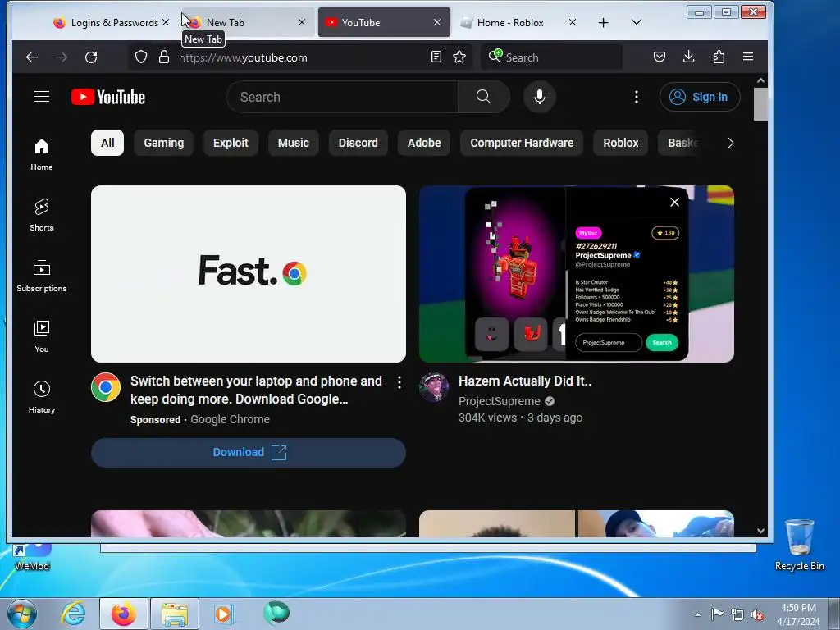The width and height of the screenshot is (840, 630).
Task: Show more category chips with the right chevron
Action: (731, 143)
